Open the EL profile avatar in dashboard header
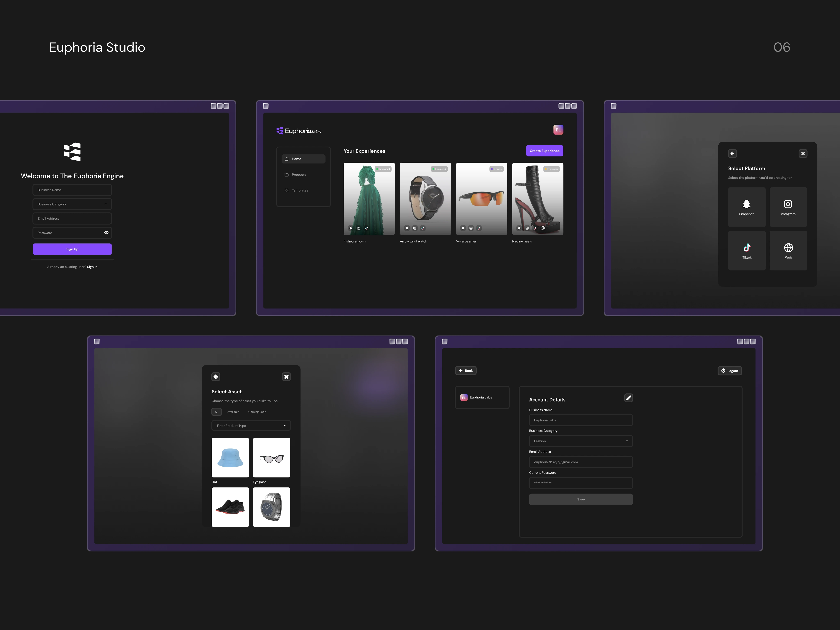Image resolution: width=840 pixels, height=630 pixels. [x=558, y=130]
